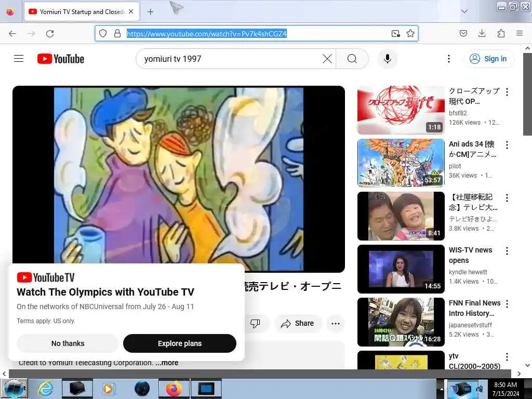Open the FNN Final News Intro History thumbnail

[x=401, y=322]
